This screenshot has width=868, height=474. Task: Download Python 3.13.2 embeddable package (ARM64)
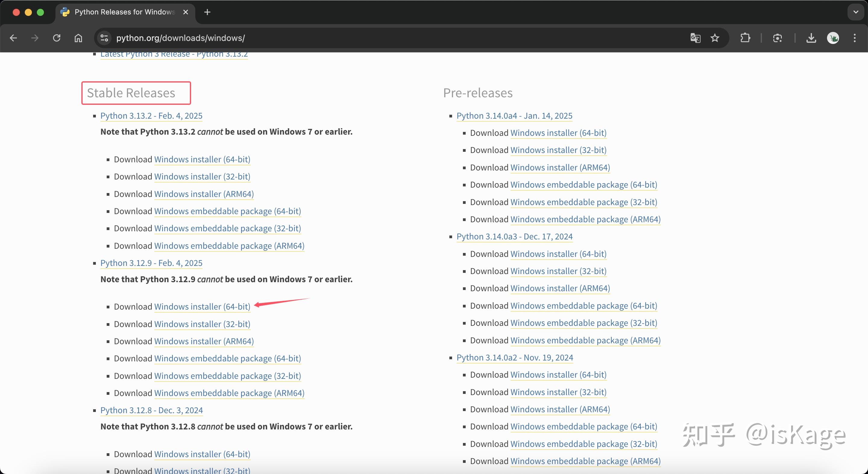(229, 246)
